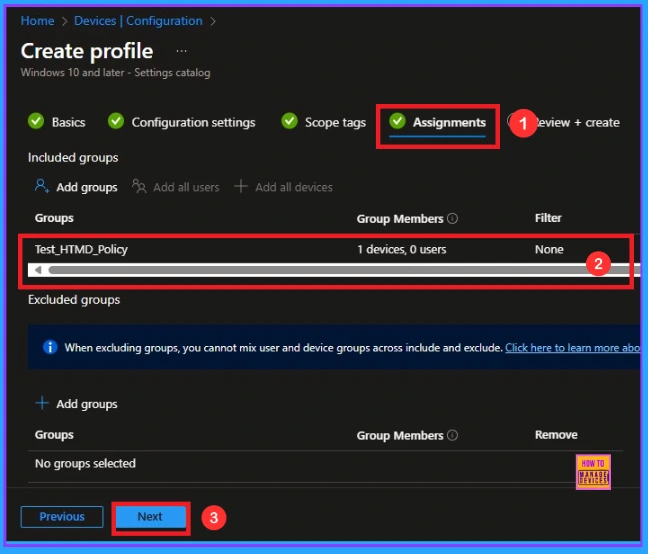Viewport: 648px width, 554px height.
Task: Click the plus icon beside Add all devices
Action: (241, 186)
